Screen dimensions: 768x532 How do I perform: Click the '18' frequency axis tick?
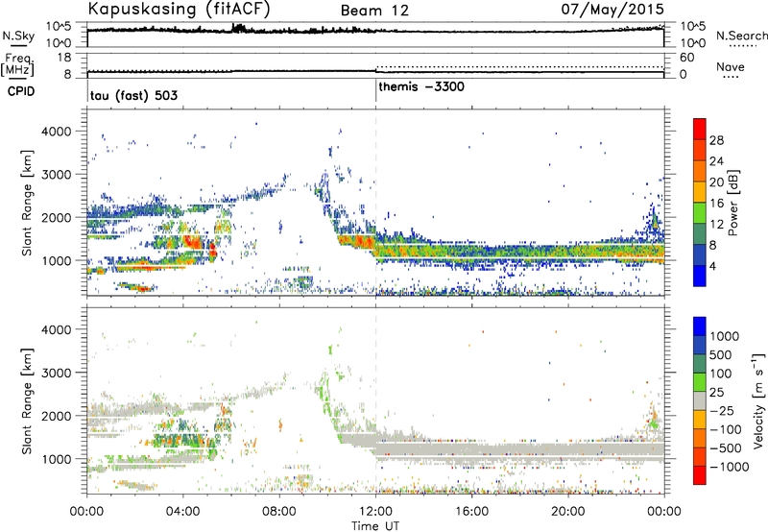[x=64, y=58]
